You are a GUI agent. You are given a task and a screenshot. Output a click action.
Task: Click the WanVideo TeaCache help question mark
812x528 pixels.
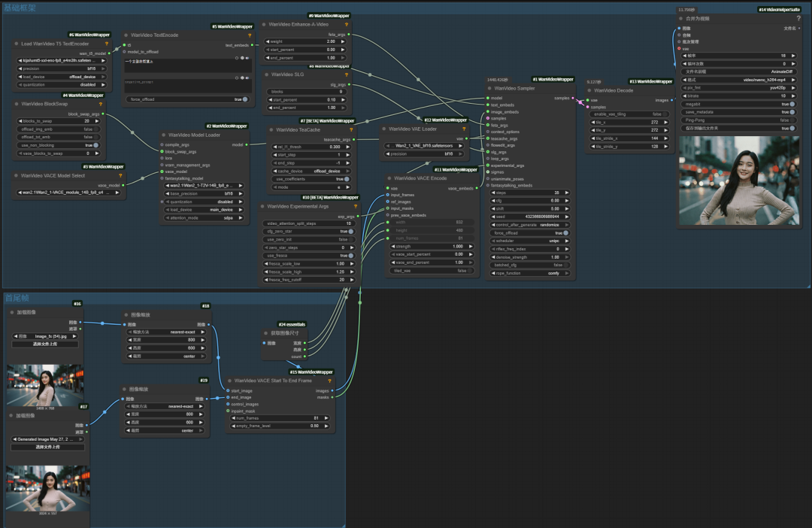click(353, 129)
